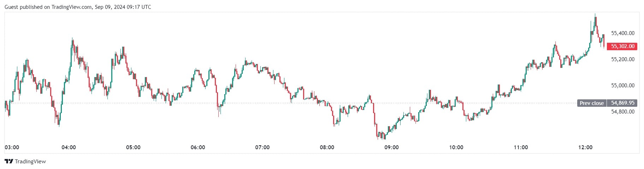Select the 04:00 time axis marker

(69, 147)
